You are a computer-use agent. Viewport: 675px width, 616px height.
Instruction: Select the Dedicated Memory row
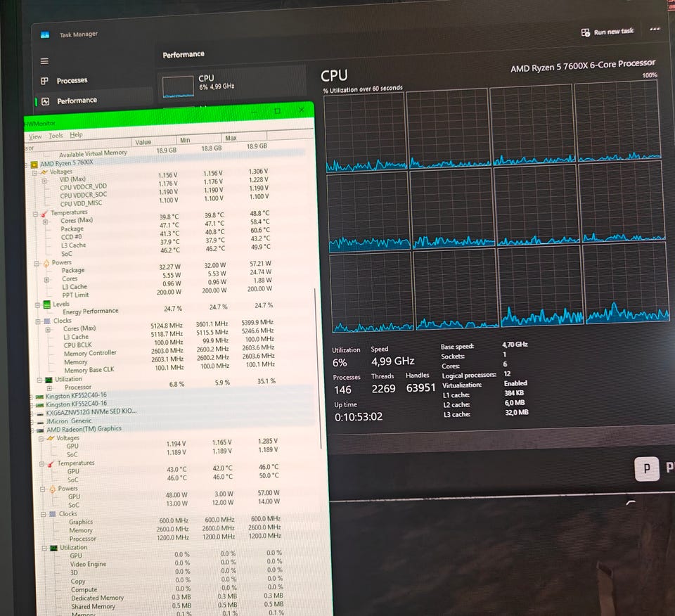click(x=177, y=597)
